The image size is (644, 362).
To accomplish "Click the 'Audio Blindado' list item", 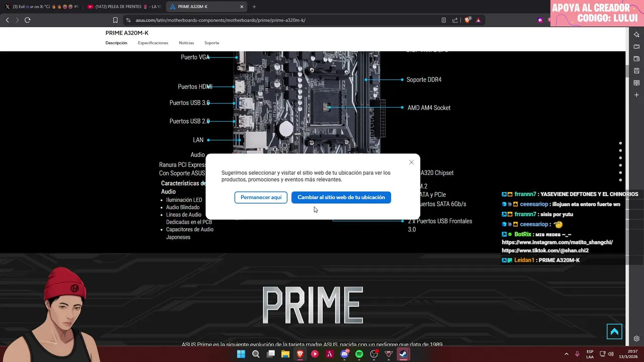I will [183, 207].
